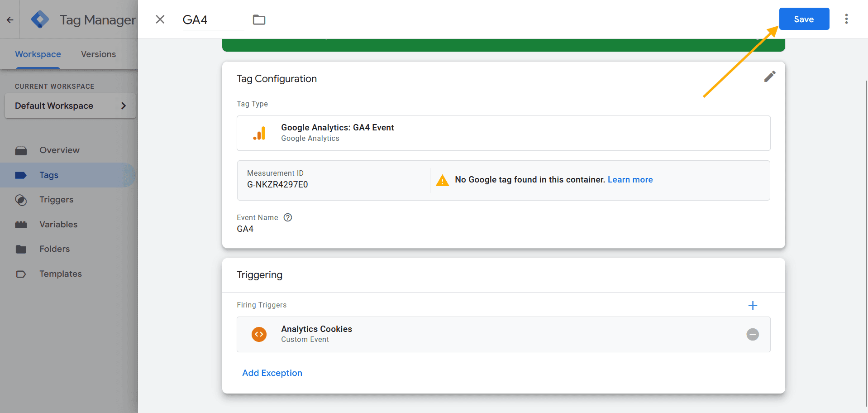Screen dimensions: 868x413
Task: Switch to the Versions tab
Action: pos(98,54)
